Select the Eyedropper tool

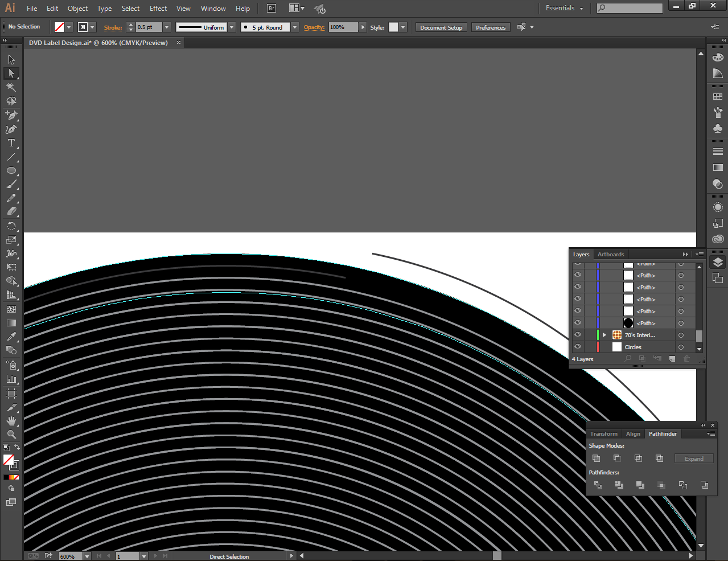tap(11, 337)
